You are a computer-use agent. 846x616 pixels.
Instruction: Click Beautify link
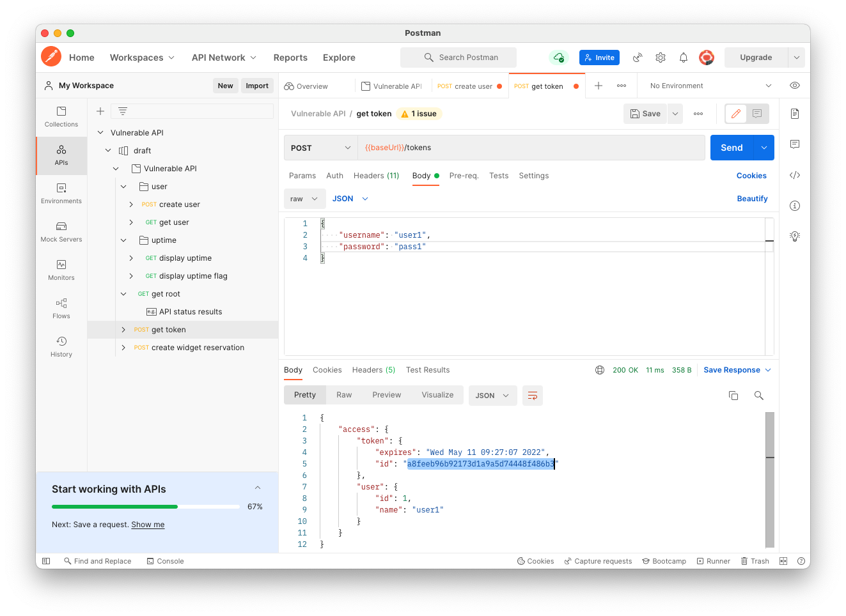[x=752, y=199]
